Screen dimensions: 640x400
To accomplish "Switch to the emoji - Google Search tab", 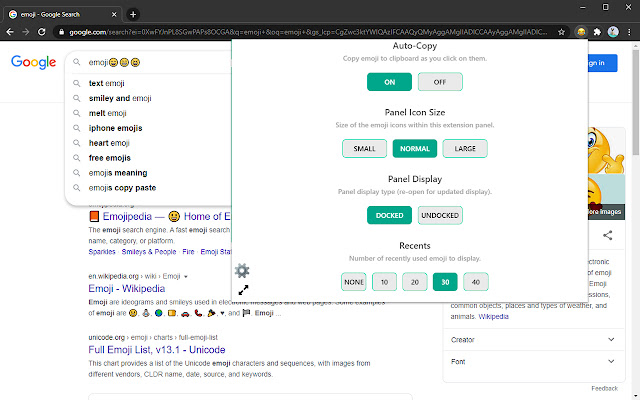I will pos(61,14).
